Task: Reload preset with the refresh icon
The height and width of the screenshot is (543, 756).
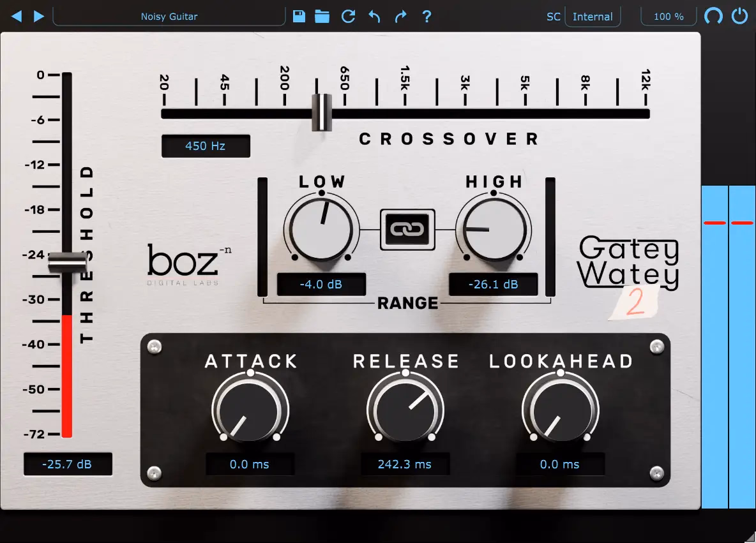Action: coord(348,17)
